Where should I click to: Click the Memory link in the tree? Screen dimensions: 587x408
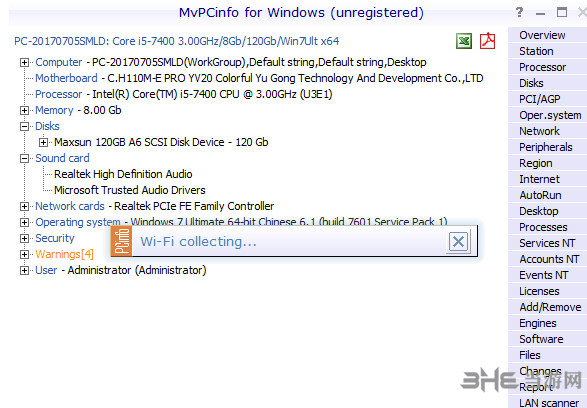point(54,110)
